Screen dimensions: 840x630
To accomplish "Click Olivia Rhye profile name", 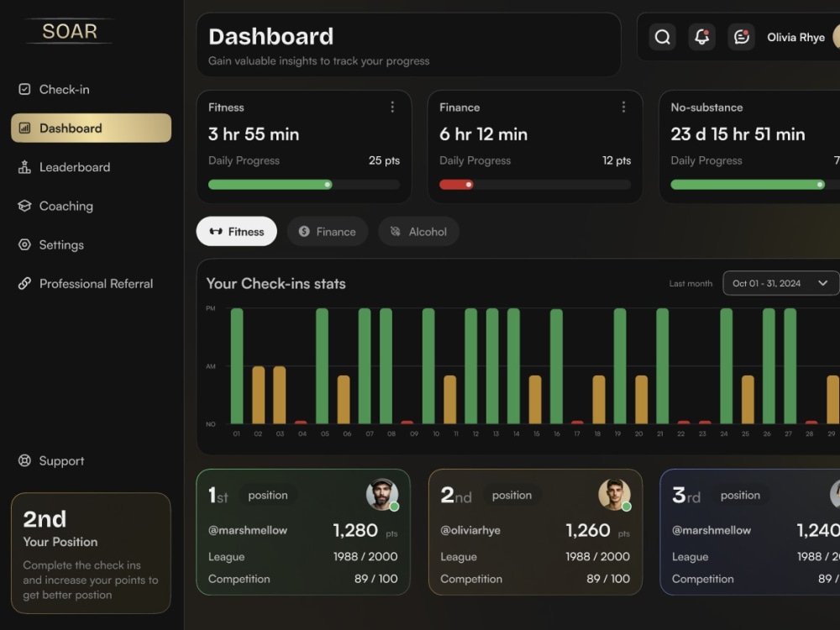I will [x=795, y=38].
